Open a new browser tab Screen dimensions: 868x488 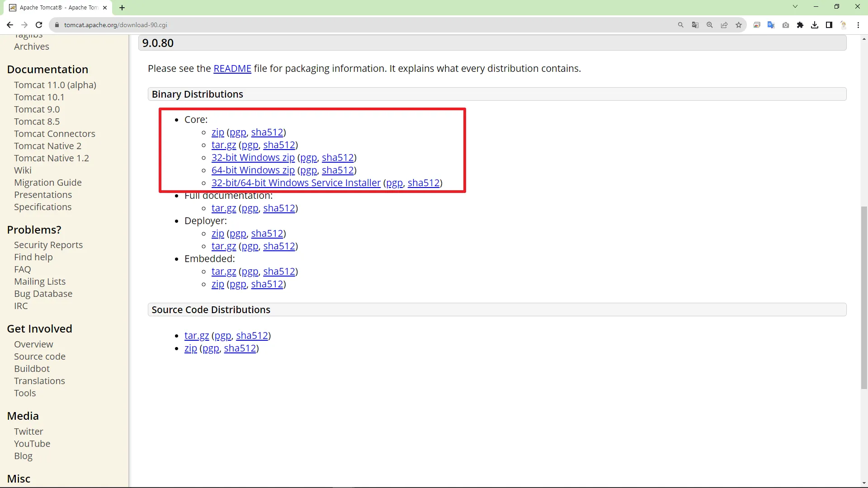pos(122,8)
